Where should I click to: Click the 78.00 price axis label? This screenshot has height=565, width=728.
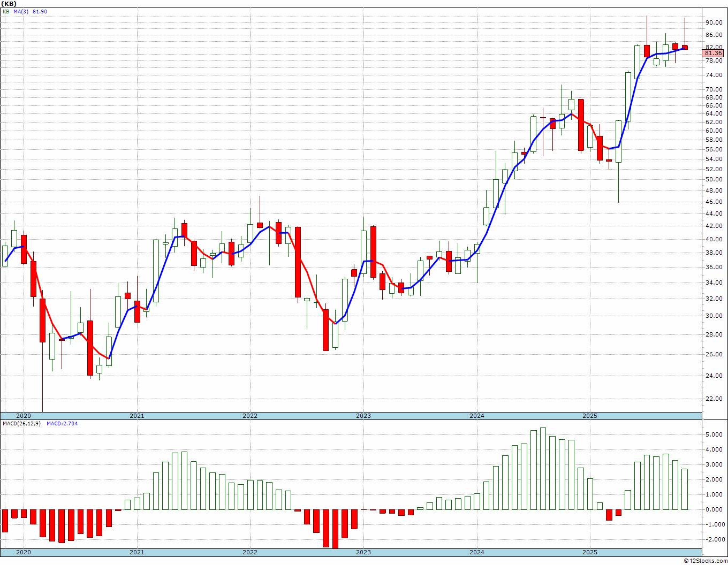point(714,61)
